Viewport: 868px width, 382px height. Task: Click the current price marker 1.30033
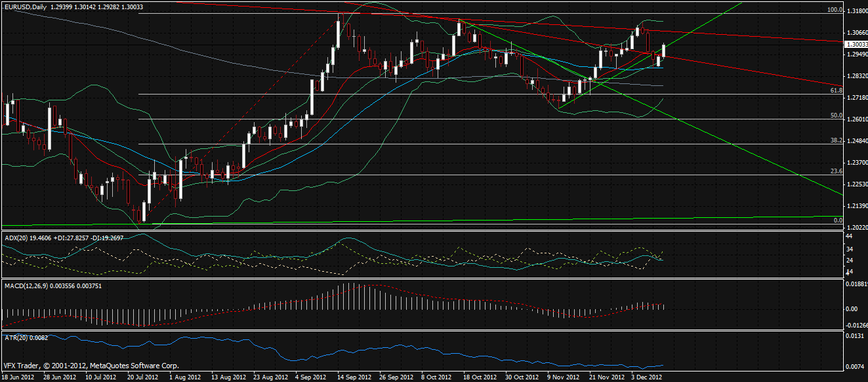tap(856, 45)
